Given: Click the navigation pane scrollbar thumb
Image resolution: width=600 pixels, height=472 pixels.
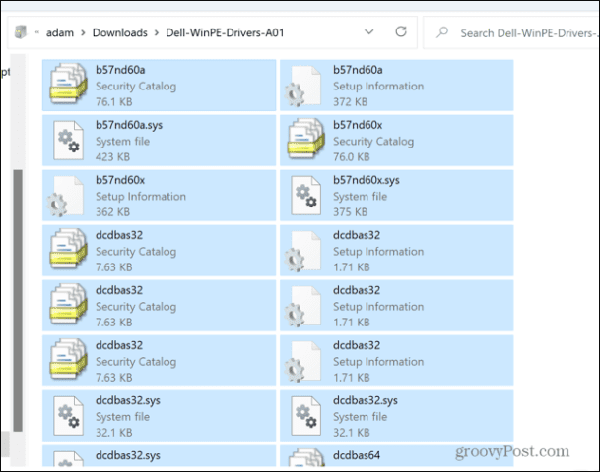Looking at the screenshot, I should [x=18, y=301].
